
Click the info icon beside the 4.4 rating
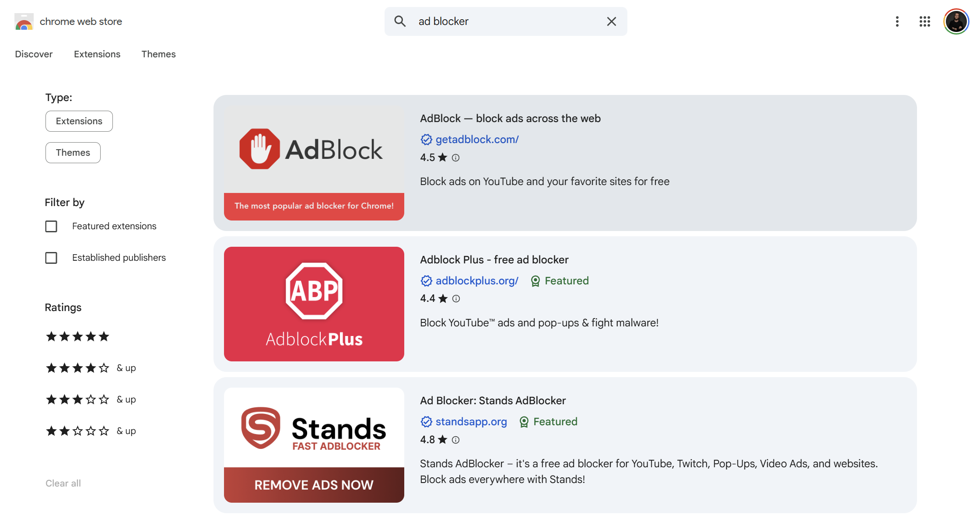pyautogui.click(x=456, y=299)
